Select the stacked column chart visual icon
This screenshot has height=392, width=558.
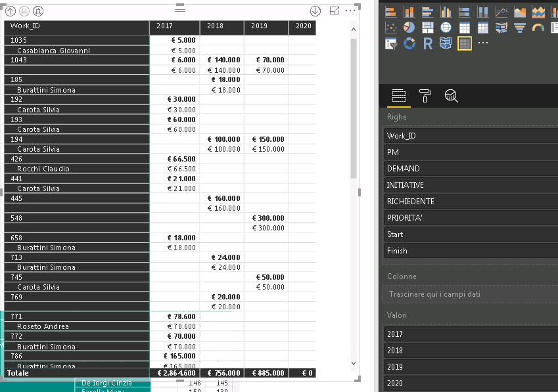click(x=409, y=12)
